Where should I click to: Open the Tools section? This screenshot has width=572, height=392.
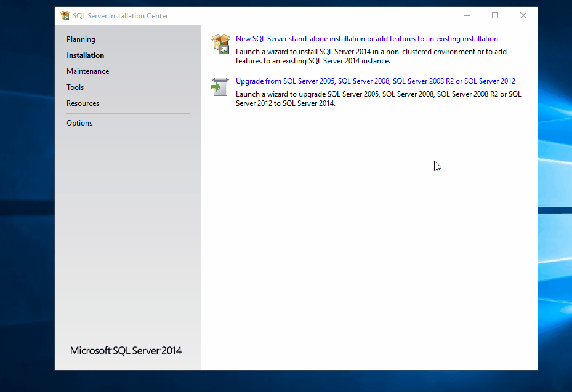click(75, 87)
